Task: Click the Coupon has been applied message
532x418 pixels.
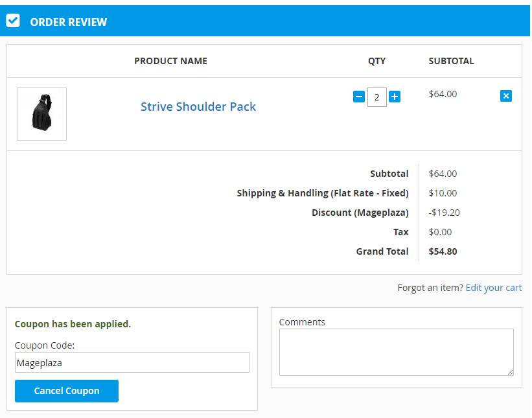Action: pos(73,324)
